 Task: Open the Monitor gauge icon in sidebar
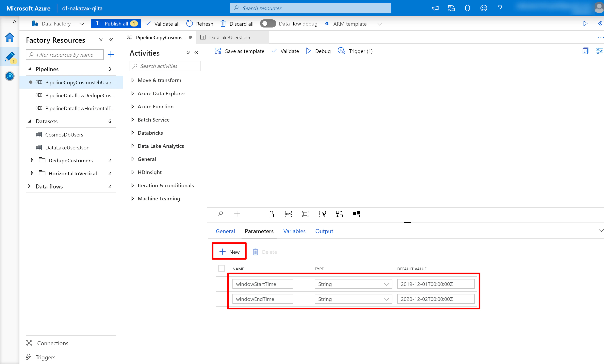10,76
